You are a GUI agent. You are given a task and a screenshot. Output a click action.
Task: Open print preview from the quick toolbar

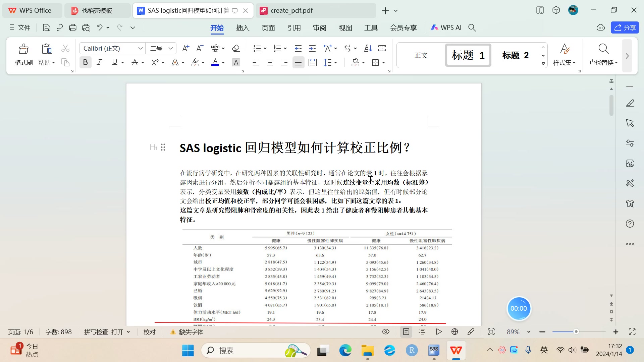(x=86, y=28)
